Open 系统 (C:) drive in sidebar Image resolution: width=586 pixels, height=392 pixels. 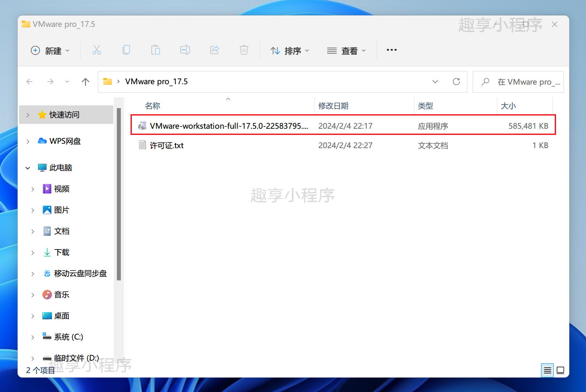click(69, 337)
